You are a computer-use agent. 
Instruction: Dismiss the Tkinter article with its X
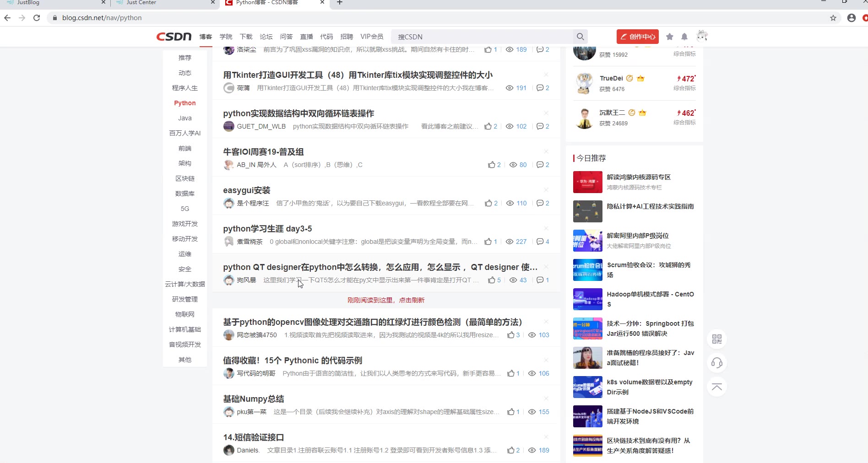tap(546, 75)
